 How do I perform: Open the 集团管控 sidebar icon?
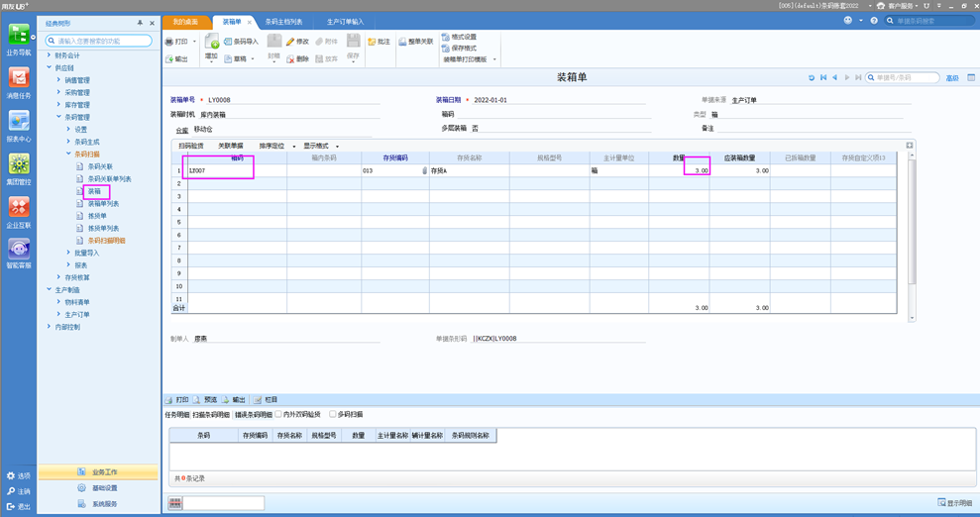[x=19, y=164]
